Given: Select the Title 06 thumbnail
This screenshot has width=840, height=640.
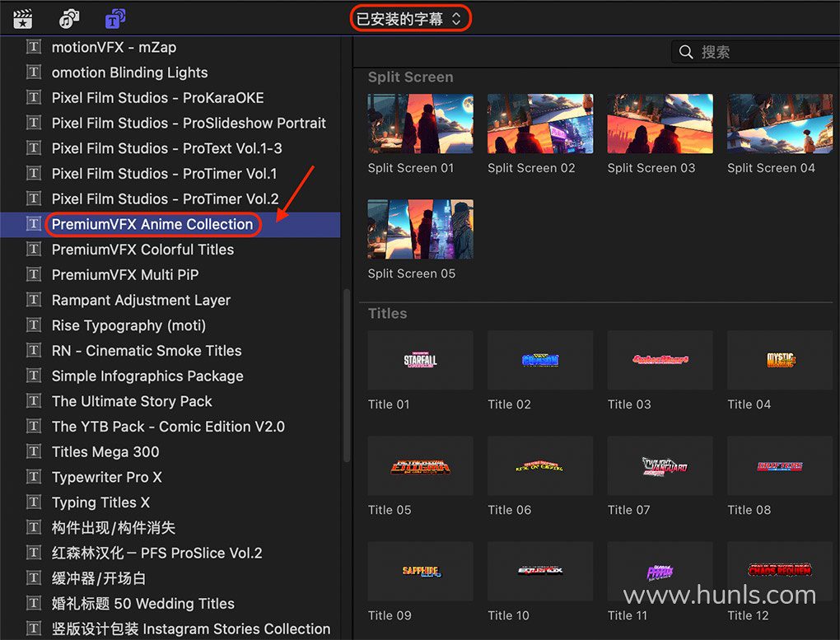Looking at the screenshot, I should click(x=540, y=466).
